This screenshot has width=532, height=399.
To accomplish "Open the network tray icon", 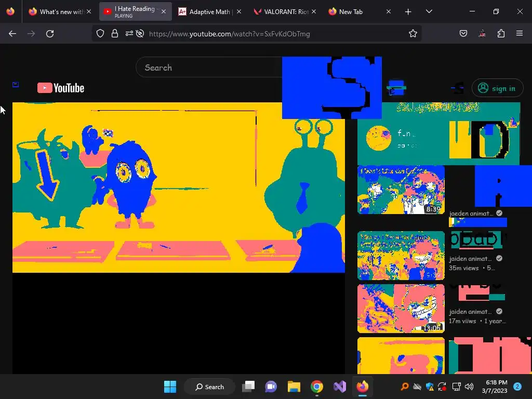I will click(456, 387).
